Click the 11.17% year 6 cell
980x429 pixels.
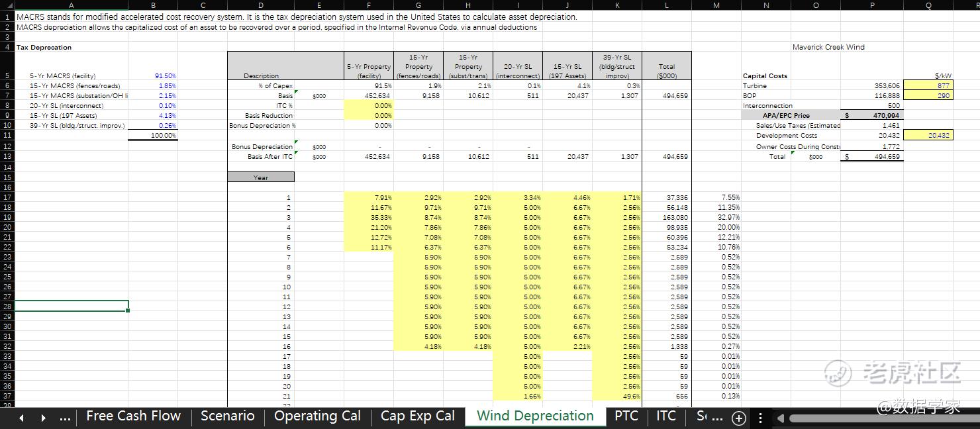[x=368, y=247]
